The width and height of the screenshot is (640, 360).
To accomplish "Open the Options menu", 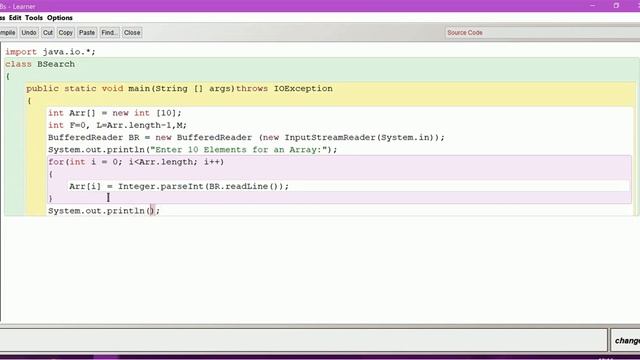I will point(60,18).
